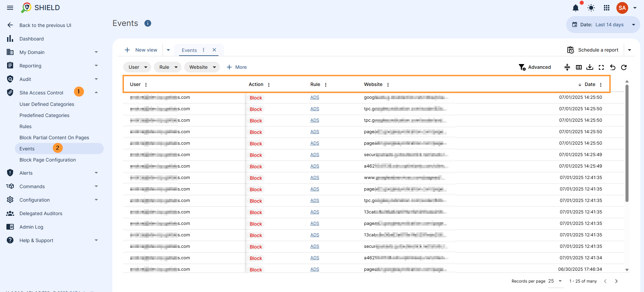Open the notifications bell

tap(576, 8)
